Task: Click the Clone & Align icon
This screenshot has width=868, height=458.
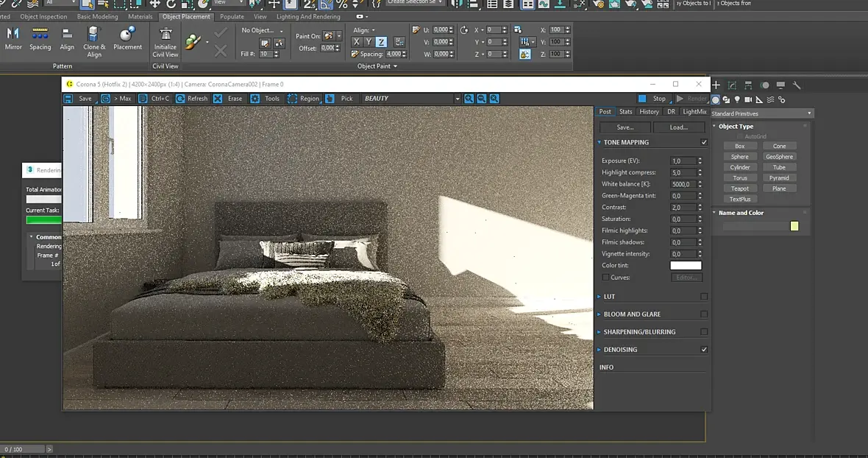Action: click(x=93, y=35)
